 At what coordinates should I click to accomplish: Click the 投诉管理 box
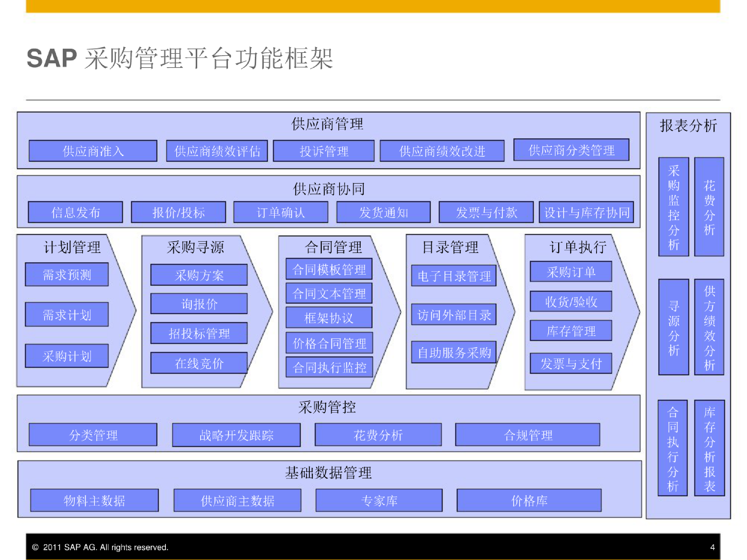324,151
